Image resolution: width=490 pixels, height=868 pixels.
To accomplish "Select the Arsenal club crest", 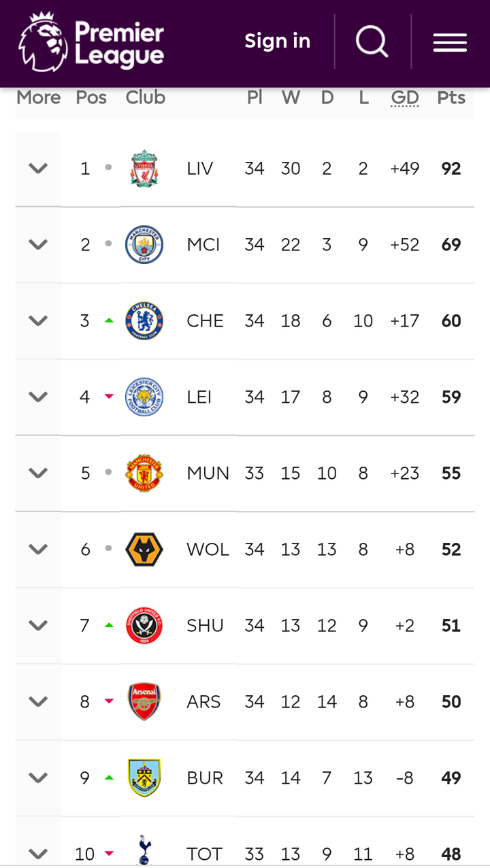I will [144, 702].
